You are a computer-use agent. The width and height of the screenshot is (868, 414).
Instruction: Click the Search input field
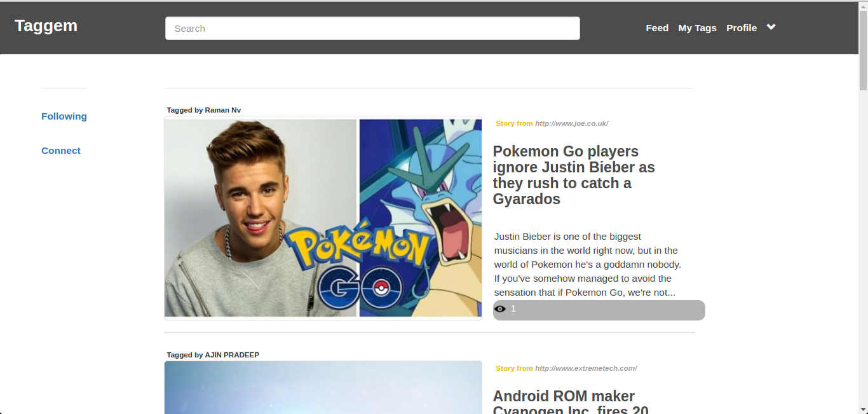(372, 28)
